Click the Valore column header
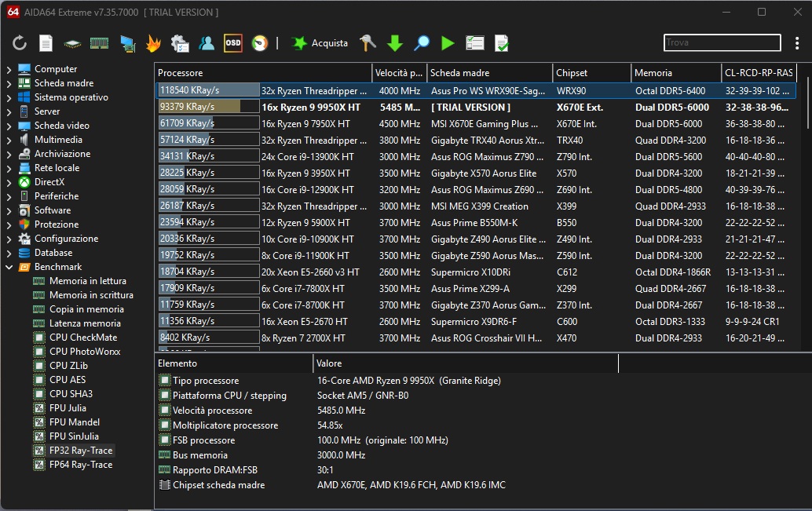The image size is (812, 511). pos(466,363)
